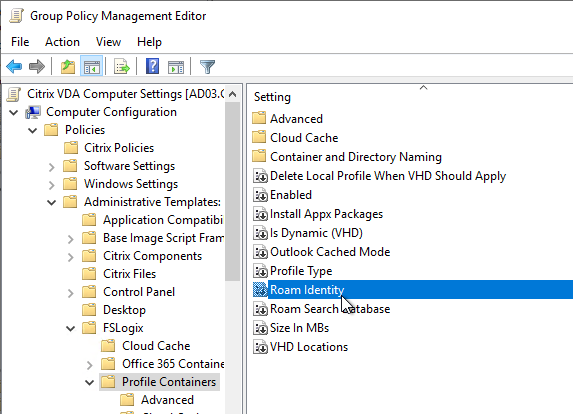Click the Back arrow toolbar icon
This screenshot has height=414, width=573.
tap(14, 67)
